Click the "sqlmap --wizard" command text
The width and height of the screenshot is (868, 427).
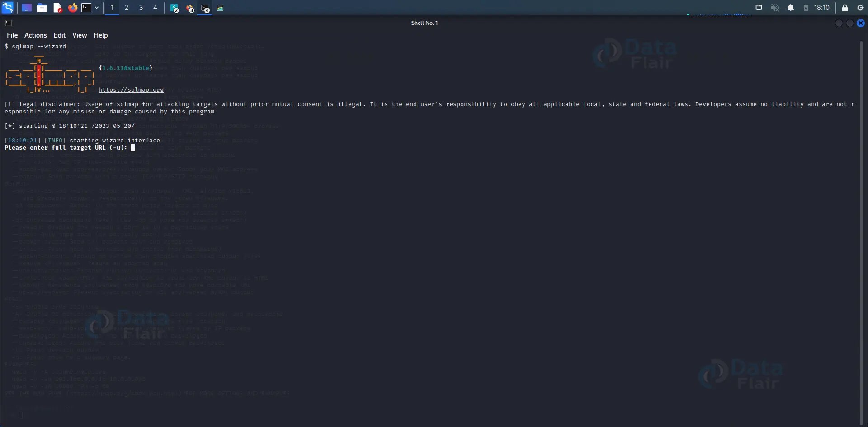tap(39, 47)
